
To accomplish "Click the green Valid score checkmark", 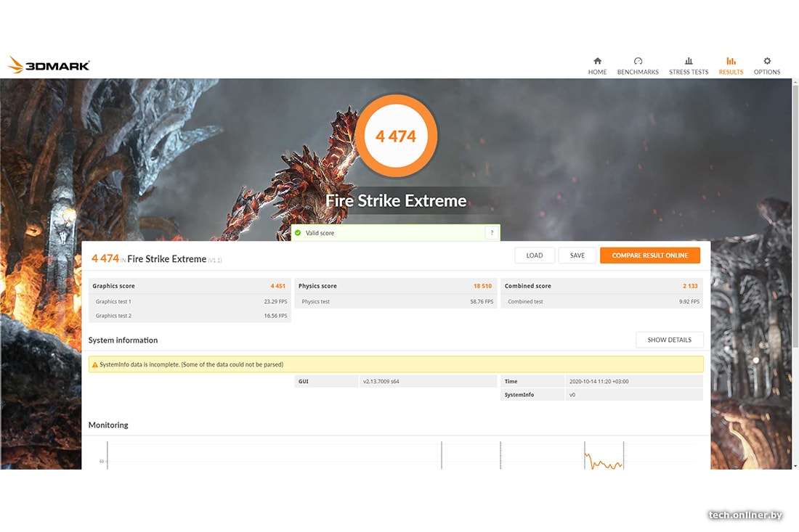I will coord(298,233).
